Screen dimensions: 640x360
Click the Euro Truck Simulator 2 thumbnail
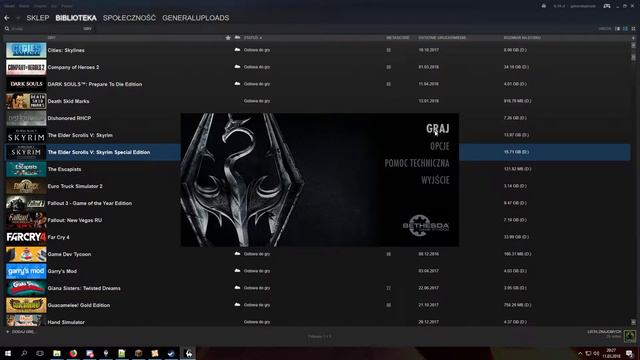26,186
